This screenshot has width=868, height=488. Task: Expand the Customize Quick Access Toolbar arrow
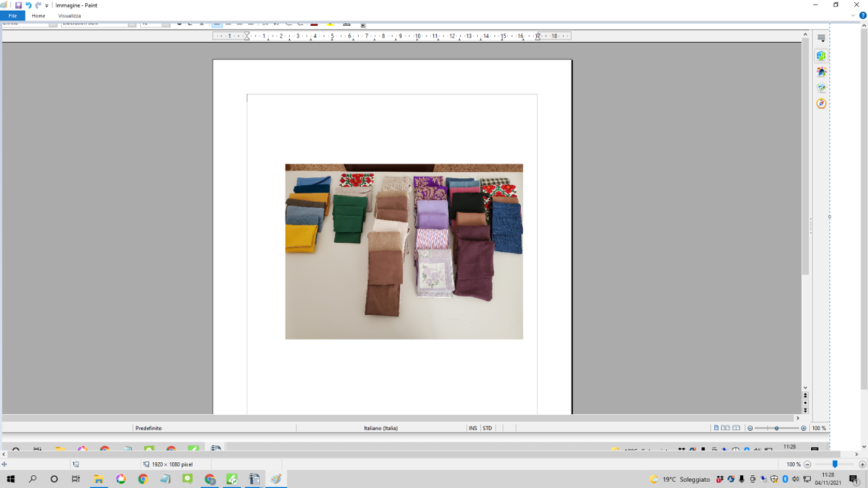pyautogui.click(x=47, y=5)
